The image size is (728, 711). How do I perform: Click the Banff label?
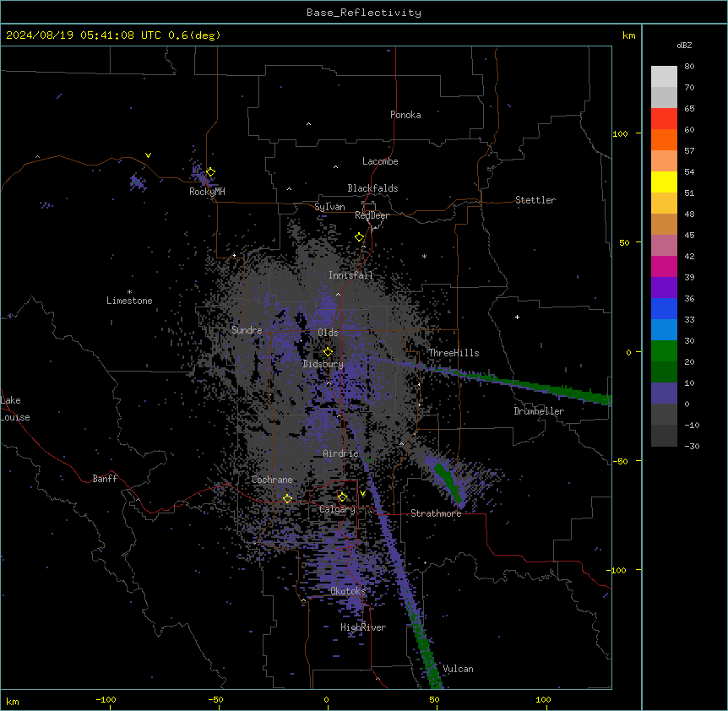tap(105, 479)
